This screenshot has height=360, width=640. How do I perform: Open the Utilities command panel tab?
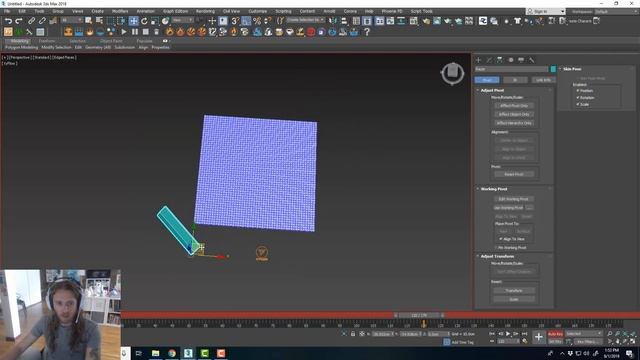531,60
